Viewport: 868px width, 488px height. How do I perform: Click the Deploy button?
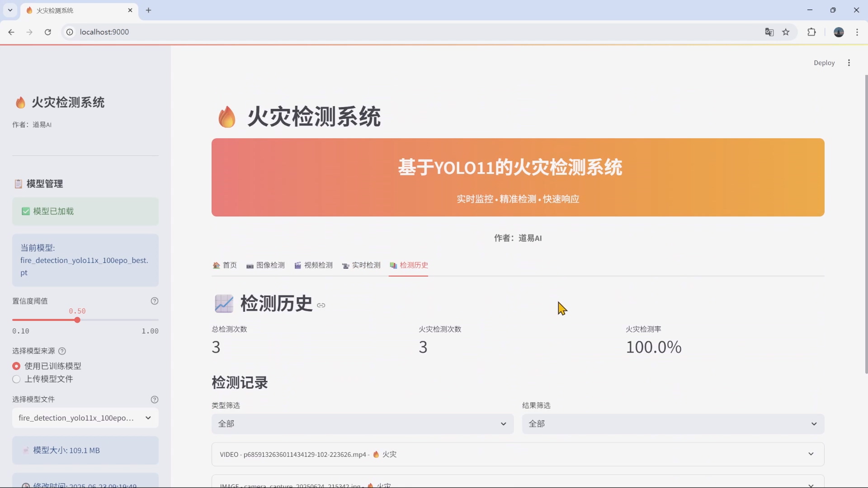coord(824,62)
